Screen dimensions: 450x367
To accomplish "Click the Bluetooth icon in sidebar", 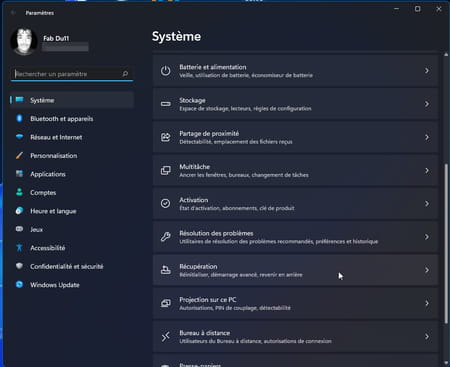I will (x=19, y=118).
